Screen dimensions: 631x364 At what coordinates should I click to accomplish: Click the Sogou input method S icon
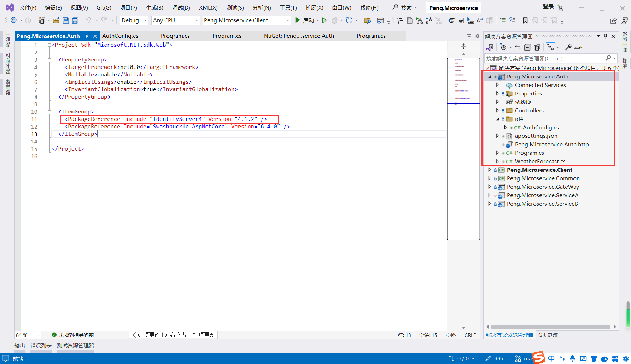click(539, 357)
